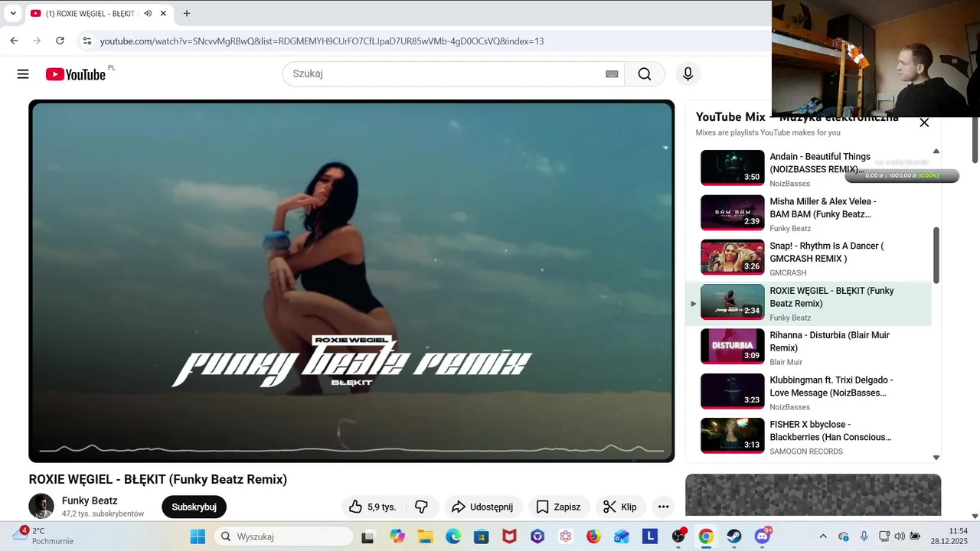980x551 pixels.
Task: Switch to Chrome on the taskbar
Action: click(x=706, y=536)
